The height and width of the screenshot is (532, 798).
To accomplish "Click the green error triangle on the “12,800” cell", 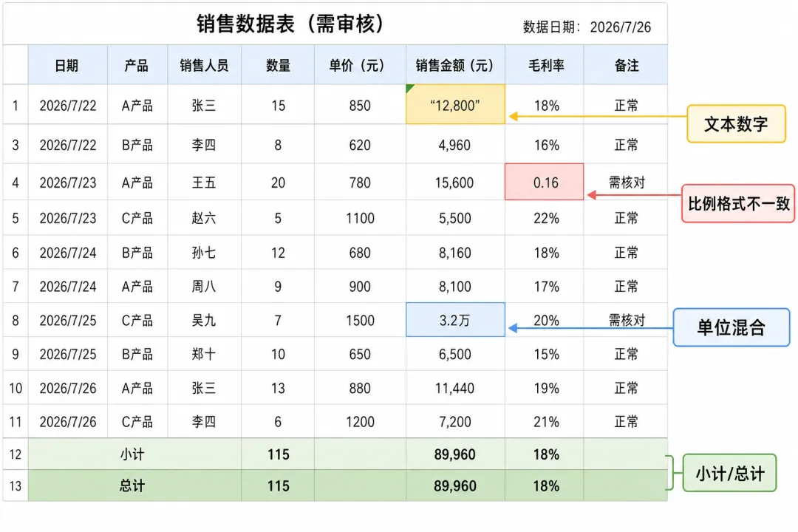I will pyautogui.click(x=409, y=88).
